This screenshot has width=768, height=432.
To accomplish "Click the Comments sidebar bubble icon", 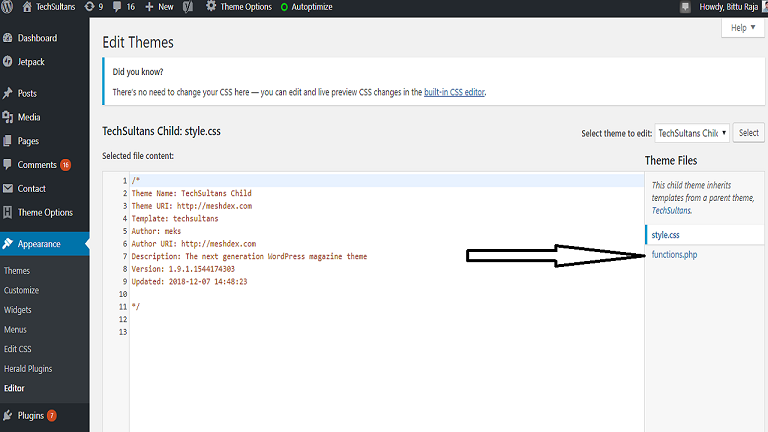I will [x=7, y=165].
